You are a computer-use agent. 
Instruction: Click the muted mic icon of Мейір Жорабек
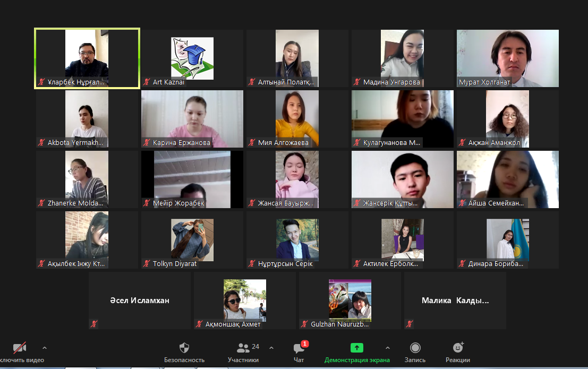(147, 203)
